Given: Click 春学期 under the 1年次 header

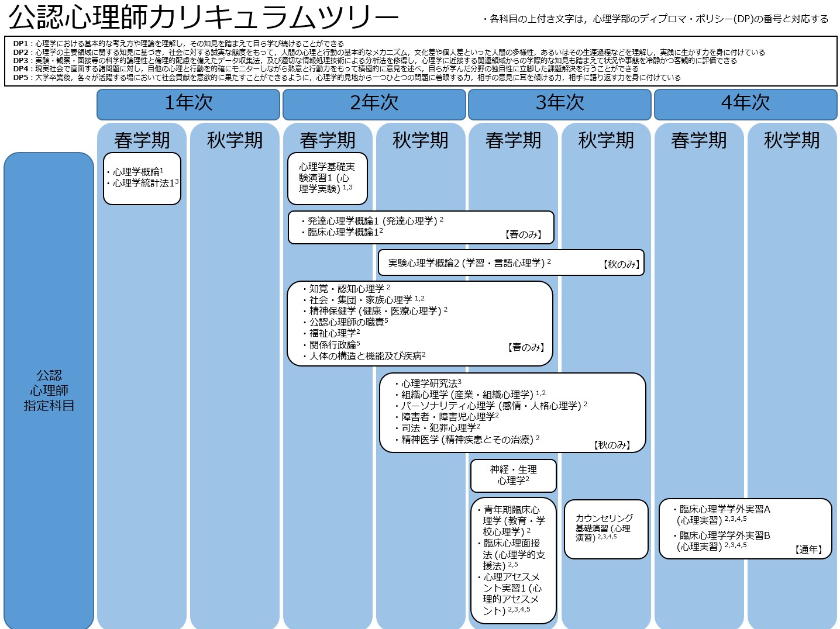Looking at the screenshot, I should point(142,140).
